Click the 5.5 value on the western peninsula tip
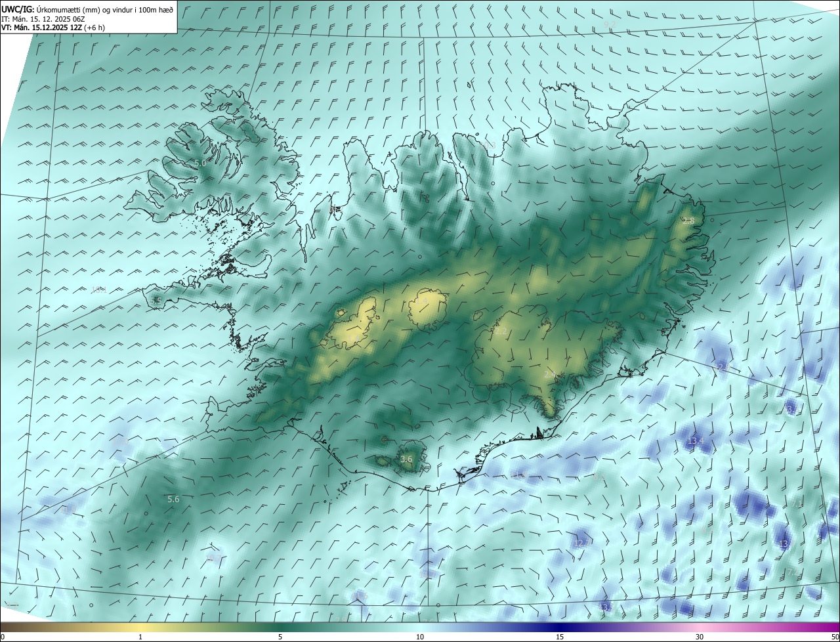This screenshot has height=642, width=840. tap(156, 300)
